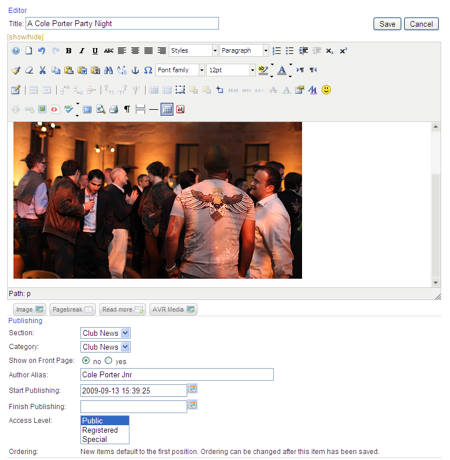Toggle editor with [show/hide] link
This screenshot has width=450, height=460.
pos(25,37)
